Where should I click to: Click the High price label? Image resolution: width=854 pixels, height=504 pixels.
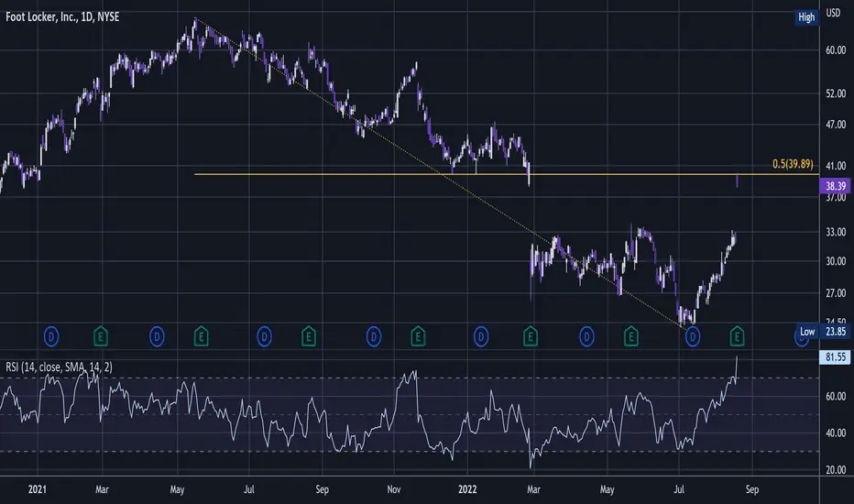click(806, 16)
